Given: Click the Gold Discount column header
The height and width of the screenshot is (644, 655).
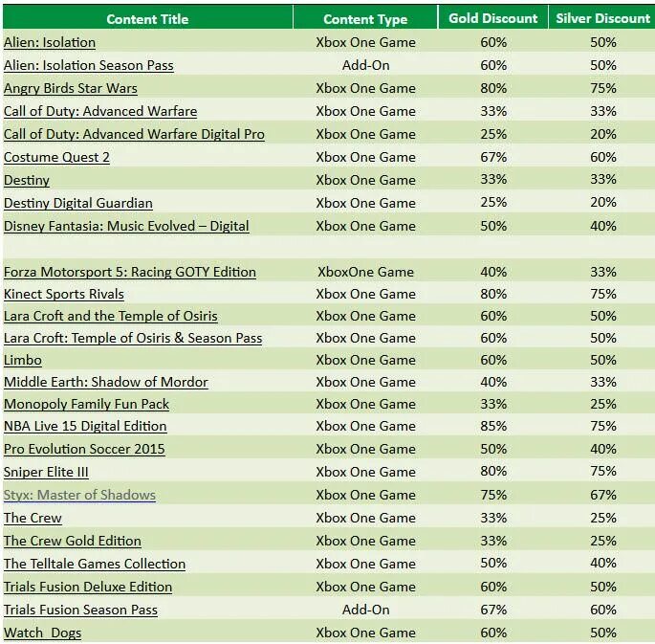Looking at the screenshot, I should coord(492,18).
